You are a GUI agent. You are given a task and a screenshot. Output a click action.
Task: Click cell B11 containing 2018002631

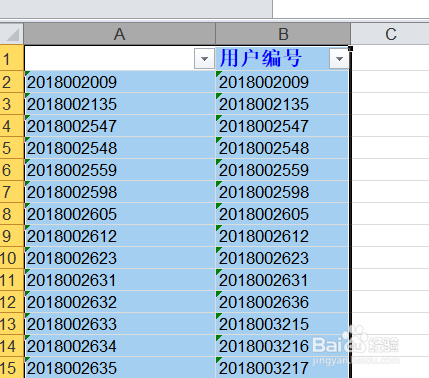283,280
